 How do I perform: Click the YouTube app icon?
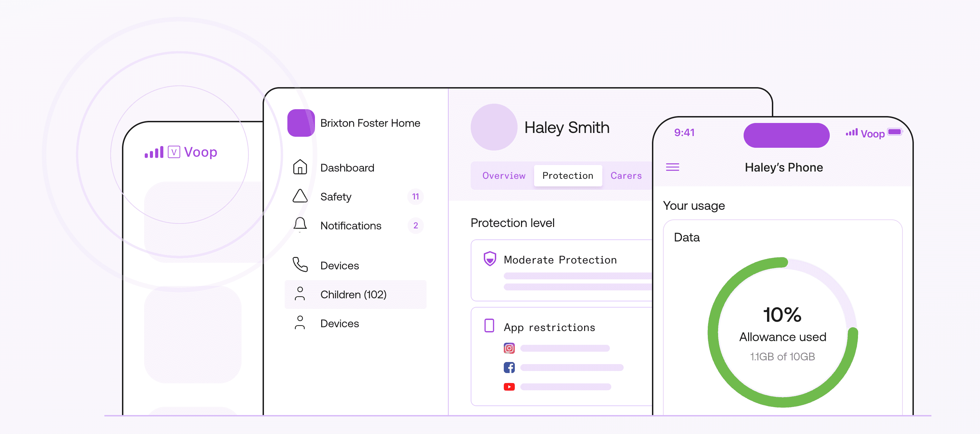[509, 387]
